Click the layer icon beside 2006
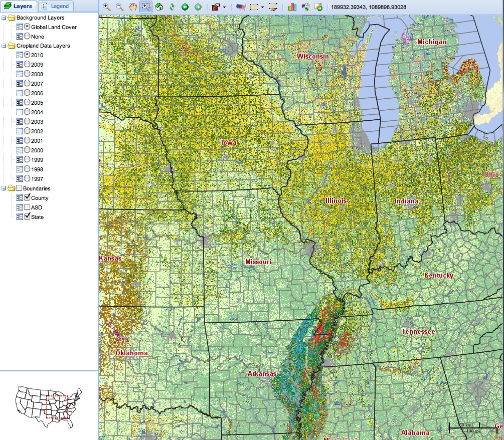The height and width of the screenshot is (440, 504). (x=19, y=93)
